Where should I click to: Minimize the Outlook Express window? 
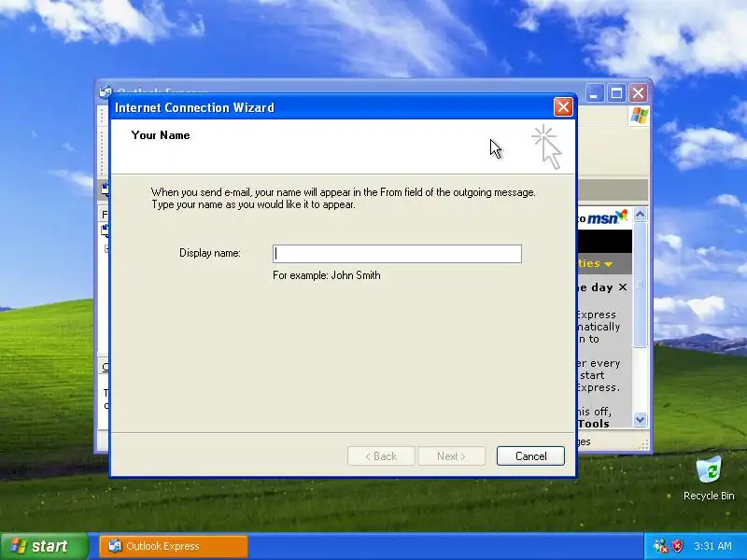(x=594, y=92)
